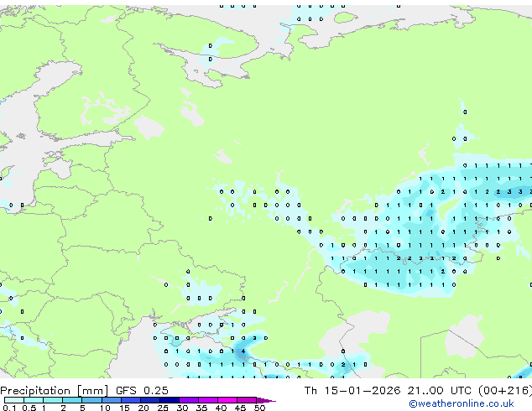This screenshot has height=411, width=532.
Task: Select the "10" legend scale label
Action: pyautogui.click(x=105, y=408)
